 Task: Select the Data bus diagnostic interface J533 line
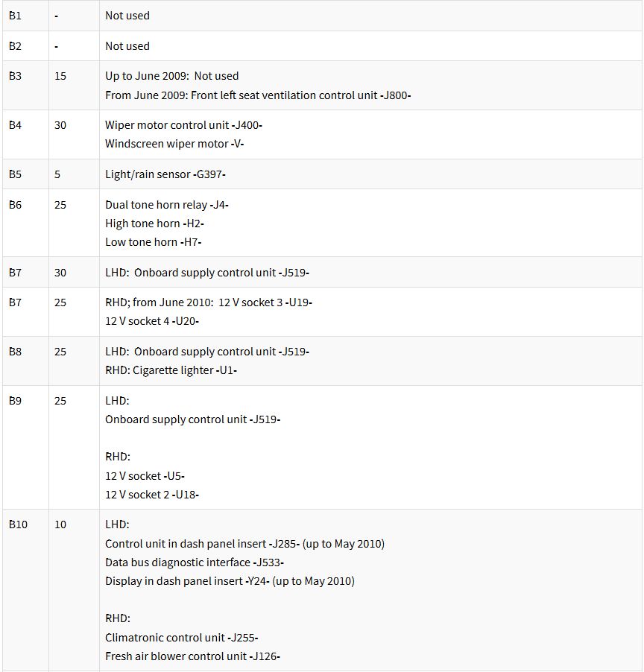195,562
